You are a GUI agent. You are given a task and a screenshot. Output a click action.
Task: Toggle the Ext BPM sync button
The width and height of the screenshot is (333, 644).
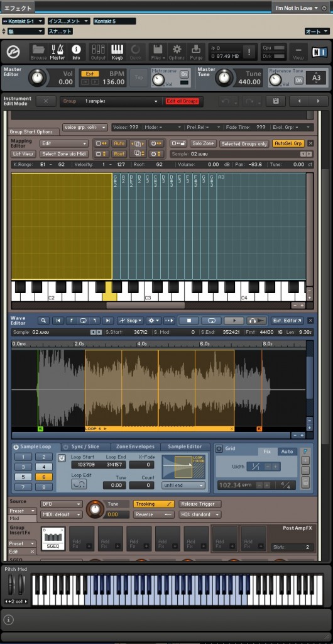pyautogui.click(x=90, y=74)
